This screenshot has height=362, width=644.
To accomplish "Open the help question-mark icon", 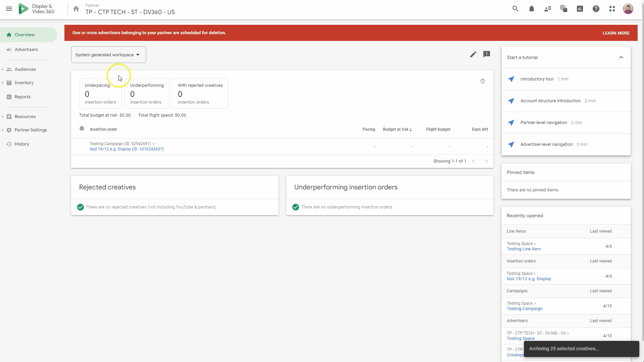I will click(x=596, y=9).
